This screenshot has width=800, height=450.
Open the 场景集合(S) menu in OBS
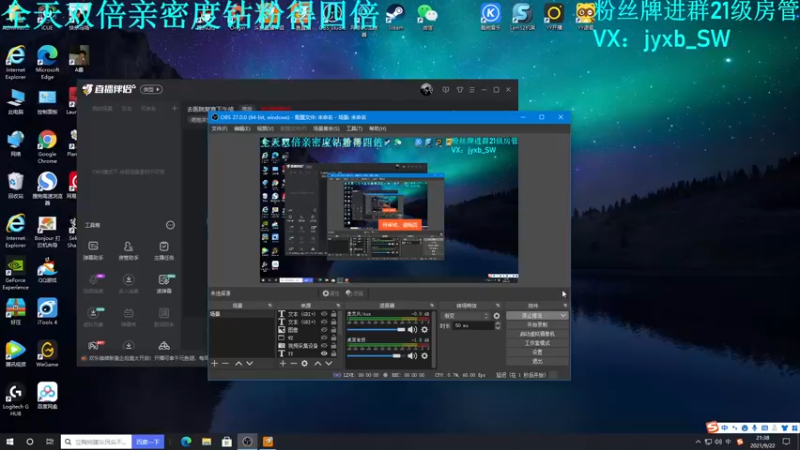tap(326, 129)
